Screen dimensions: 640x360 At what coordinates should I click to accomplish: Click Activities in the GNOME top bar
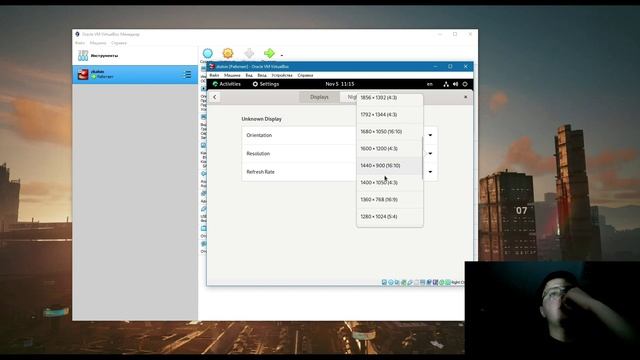point(227,84)
